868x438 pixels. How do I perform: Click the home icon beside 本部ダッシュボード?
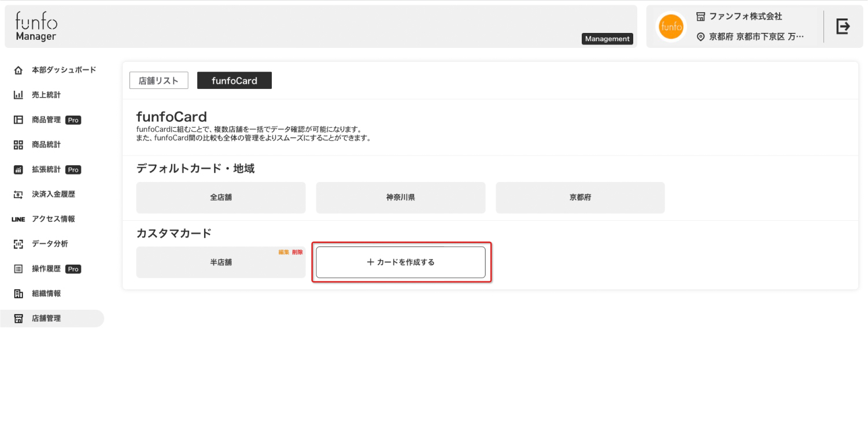tap(19, 70)
